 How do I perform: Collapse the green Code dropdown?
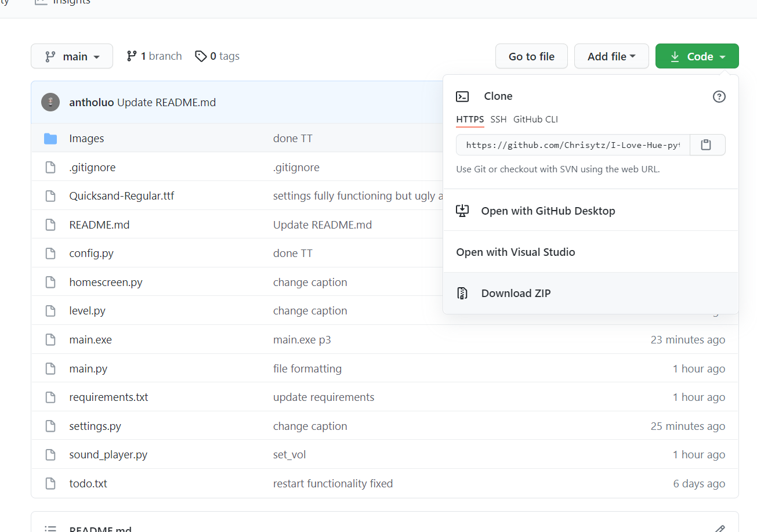tap(697, 56)
